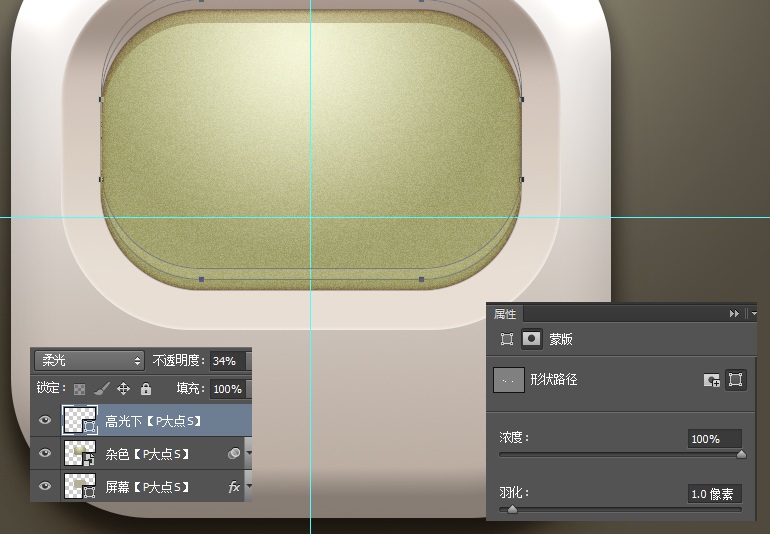Click the 填充 100% fill field
This screenshot has height=534, width=770.
[x=228, y=389]
